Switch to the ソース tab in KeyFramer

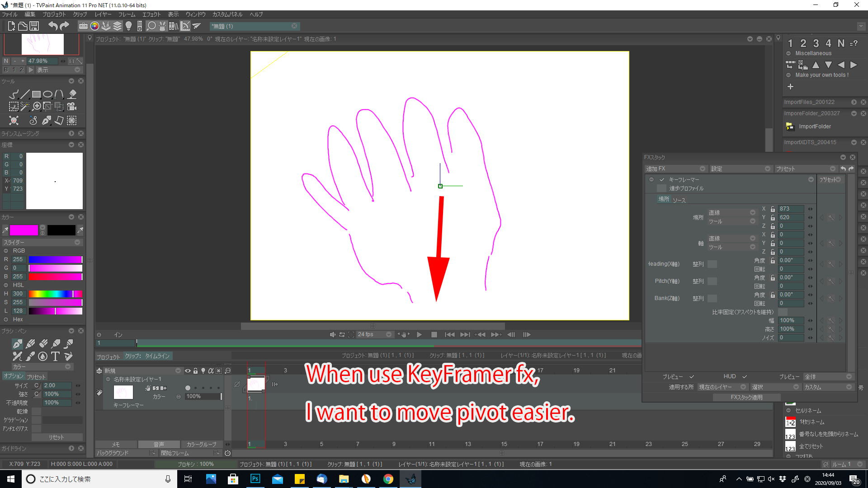pos(679,200)
